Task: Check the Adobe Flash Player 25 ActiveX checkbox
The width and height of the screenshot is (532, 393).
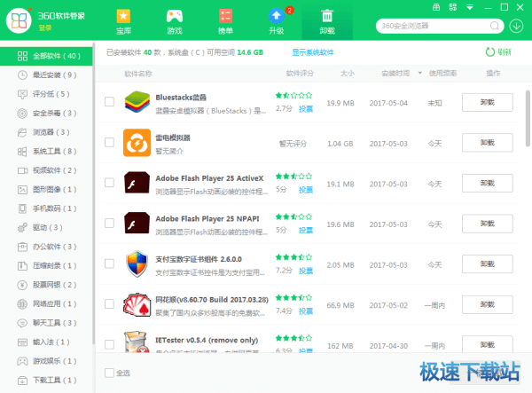Action: 109,183
